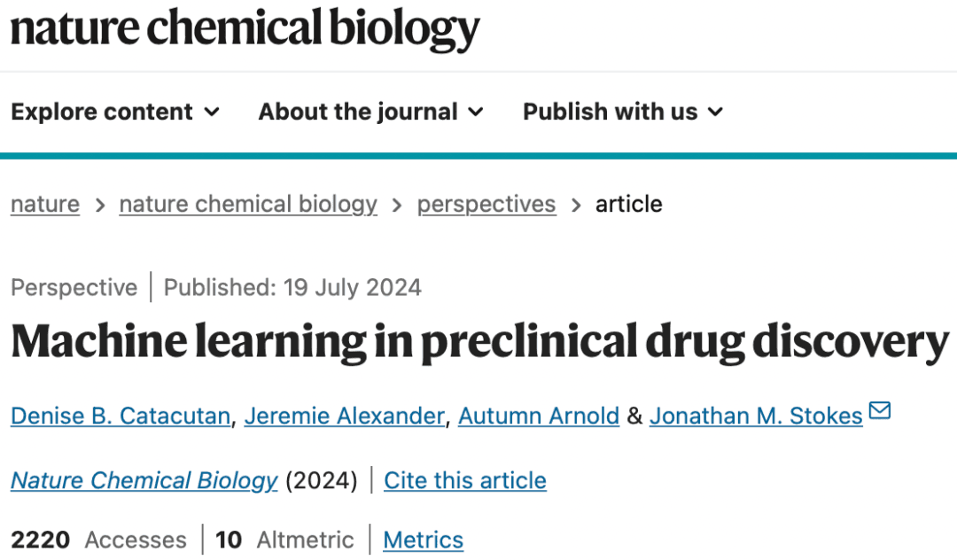Expand Explore content chevron arrow

tap(212, 112)
